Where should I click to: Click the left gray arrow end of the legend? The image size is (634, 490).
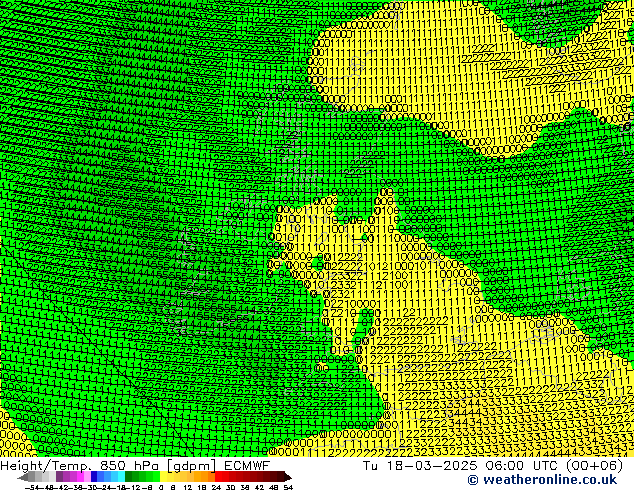click(x=23, y=477)
